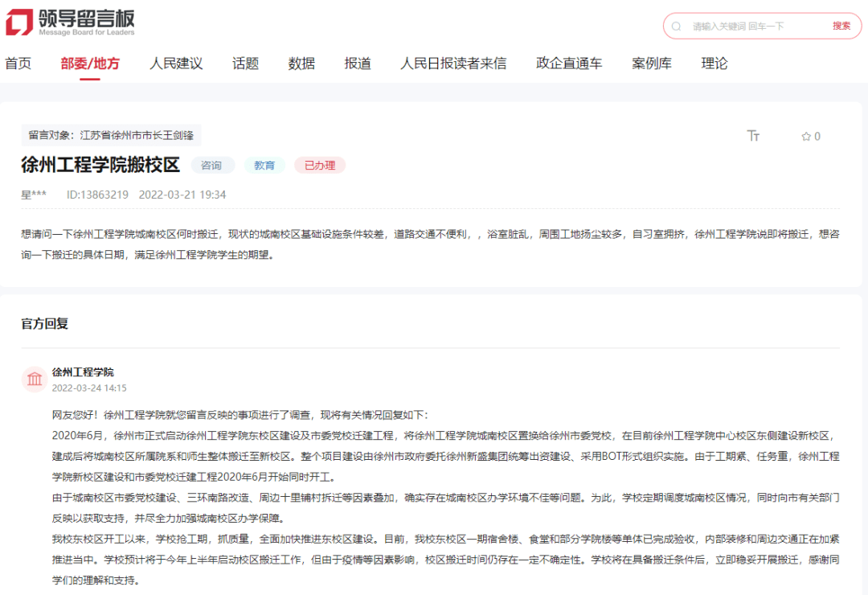The width and height of the screenshot is (868, 595).
Task: Click the message ID:13863219
Action: 97,195
